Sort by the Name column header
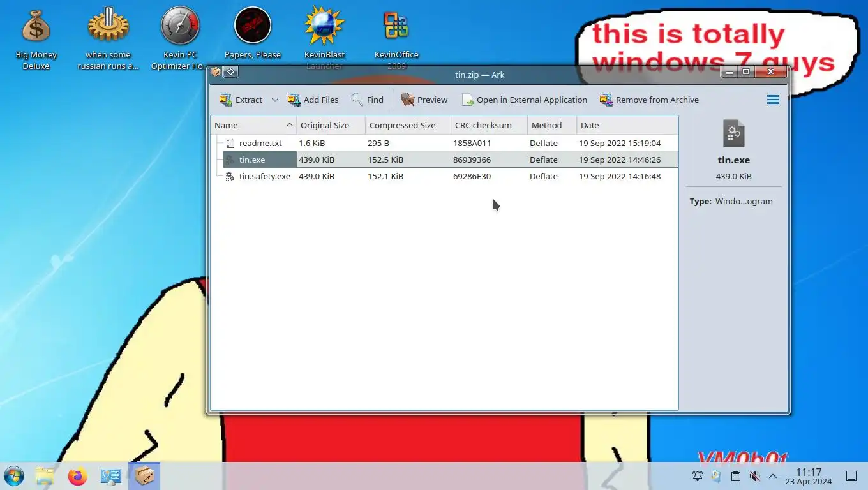 (x=253, y=125)
